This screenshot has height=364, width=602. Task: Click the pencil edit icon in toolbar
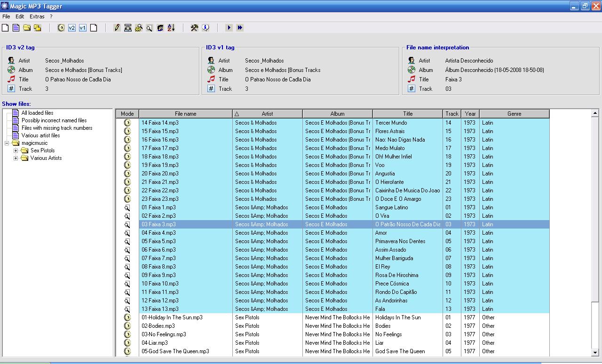[x=117, y=28]
